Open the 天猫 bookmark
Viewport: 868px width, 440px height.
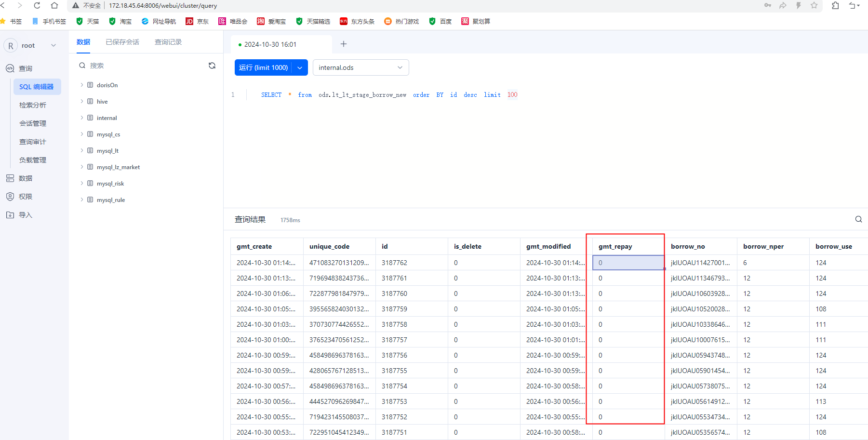click(88, 21)
